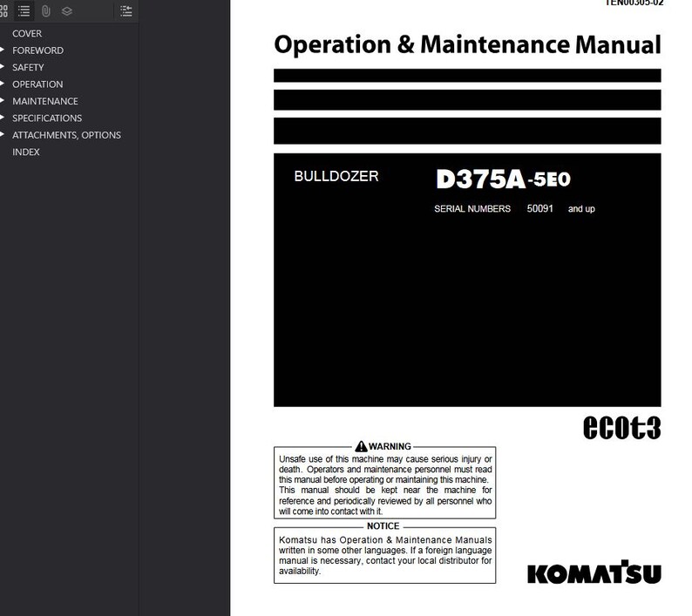Expand the FOREWORD section arrow
Viewport: 692px width, 616px height.
pyautogui.click(x=3, y=50)
